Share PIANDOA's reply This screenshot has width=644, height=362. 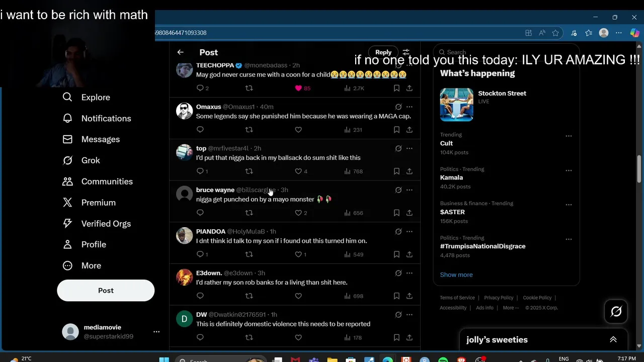point(410,254)
